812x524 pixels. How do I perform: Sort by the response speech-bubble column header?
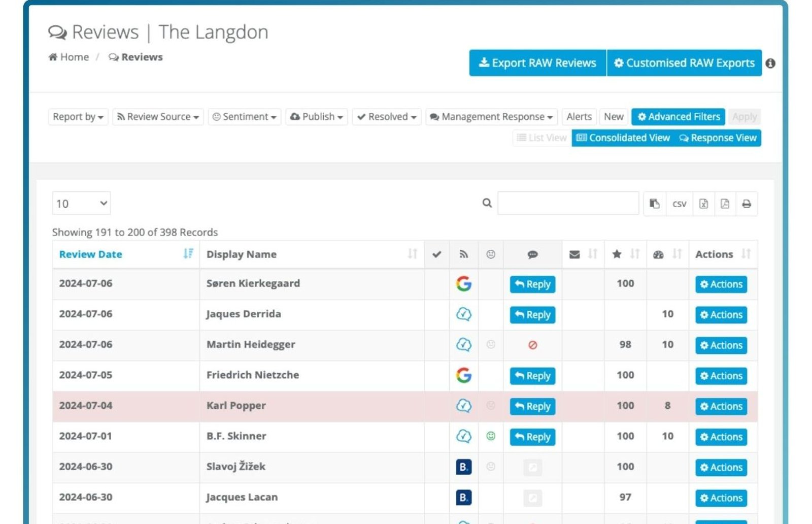click(532, 254)
